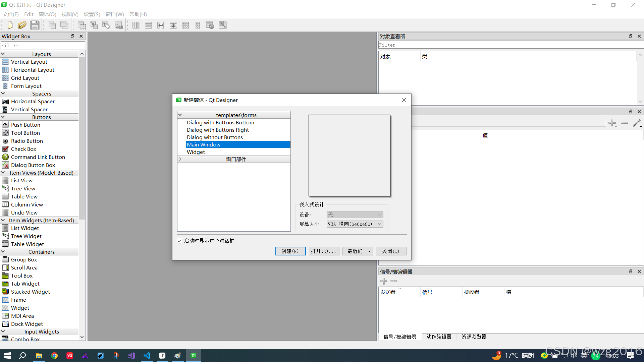Click Lay Out Vertically toolbar icon
644x362 pixels.
click(x=148, y=25)
